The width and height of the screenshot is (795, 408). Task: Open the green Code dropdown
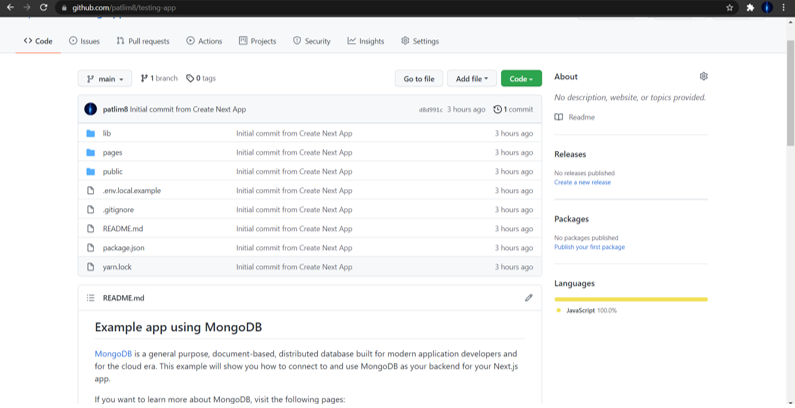coord(521,79)
